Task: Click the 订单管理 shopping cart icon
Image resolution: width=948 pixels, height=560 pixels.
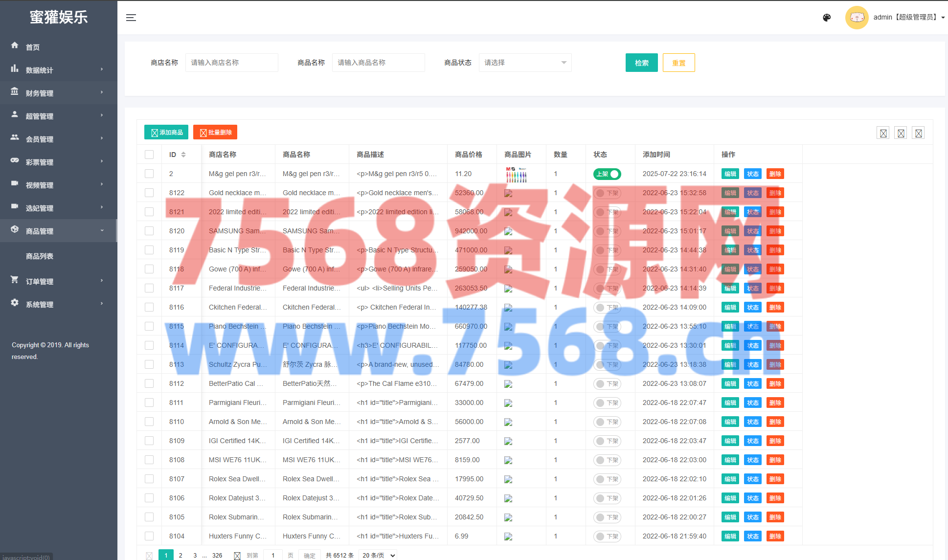Action: tap(15, 280)
